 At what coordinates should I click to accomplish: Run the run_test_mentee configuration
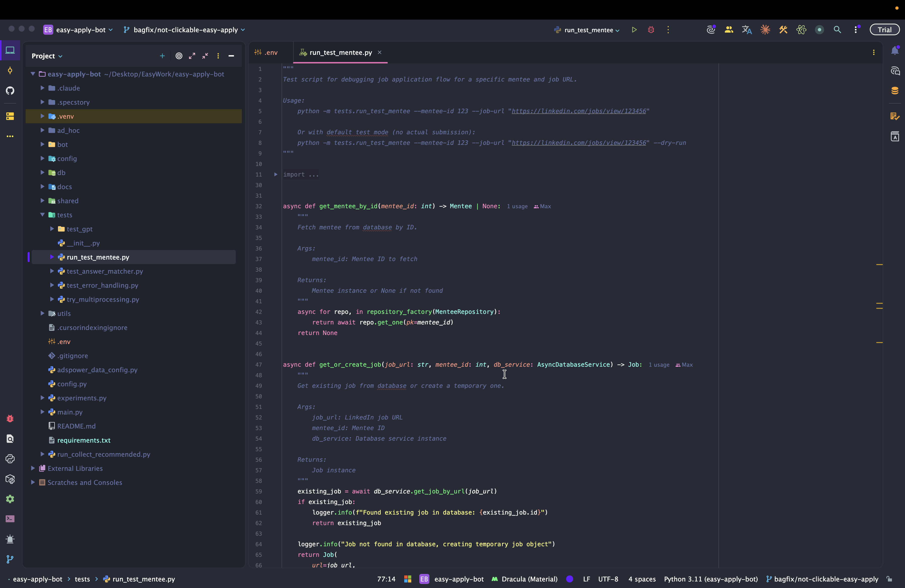(x=634, y=30)
